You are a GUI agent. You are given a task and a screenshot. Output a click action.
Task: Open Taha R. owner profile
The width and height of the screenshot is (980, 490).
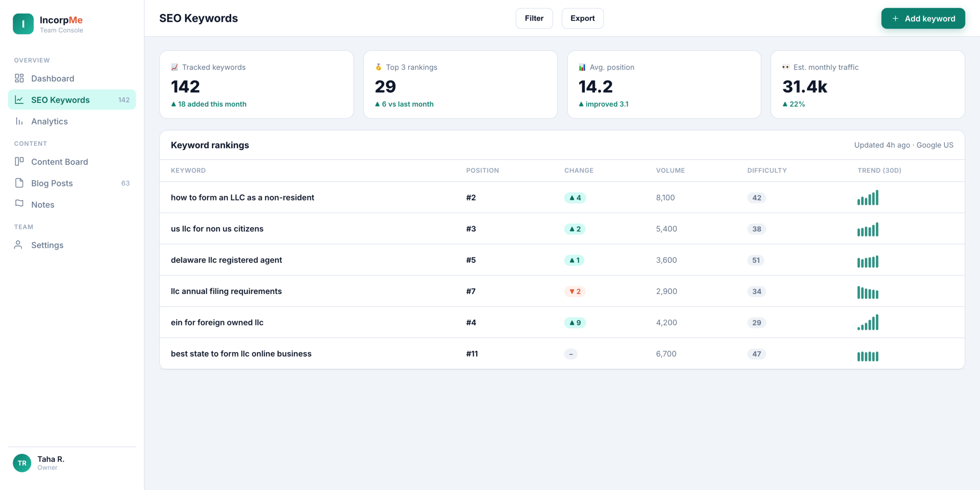point(72,463)
